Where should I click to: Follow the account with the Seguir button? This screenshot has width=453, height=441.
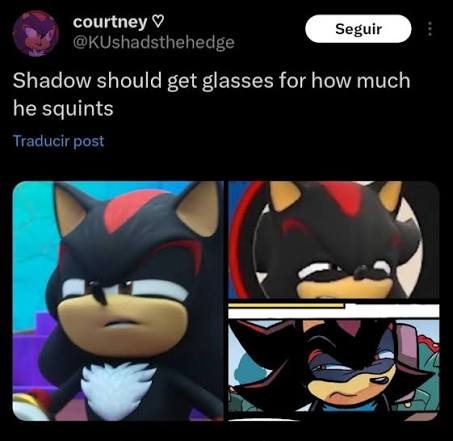[358, 29]
